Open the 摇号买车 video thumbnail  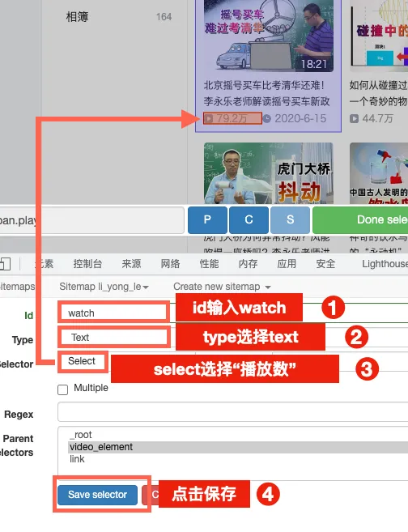pos(269,36)
